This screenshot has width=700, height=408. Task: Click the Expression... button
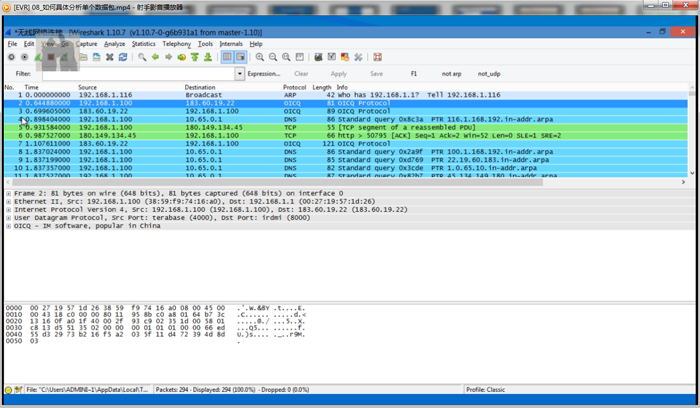[264, 74]
